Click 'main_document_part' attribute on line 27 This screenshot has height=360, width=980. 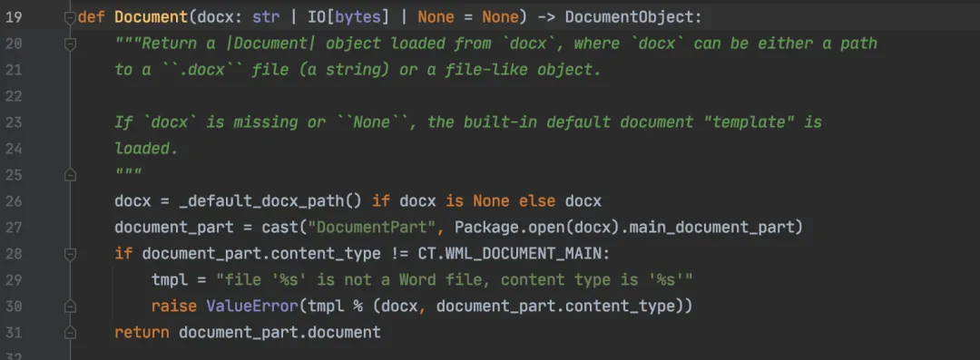point(711,228)
